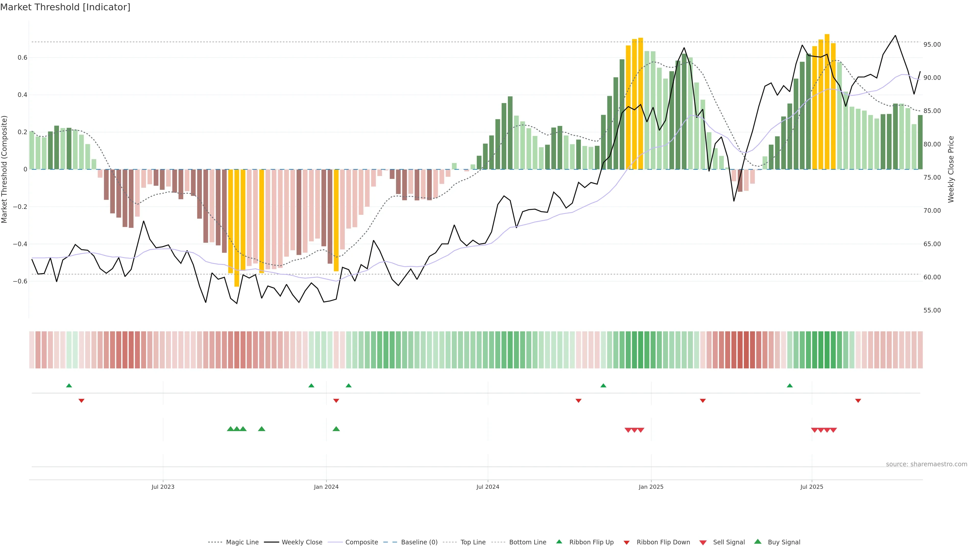Toggle the Top Line legend entry
The width and height of the screenshot is (980, 551).
[x=473, y=542]
